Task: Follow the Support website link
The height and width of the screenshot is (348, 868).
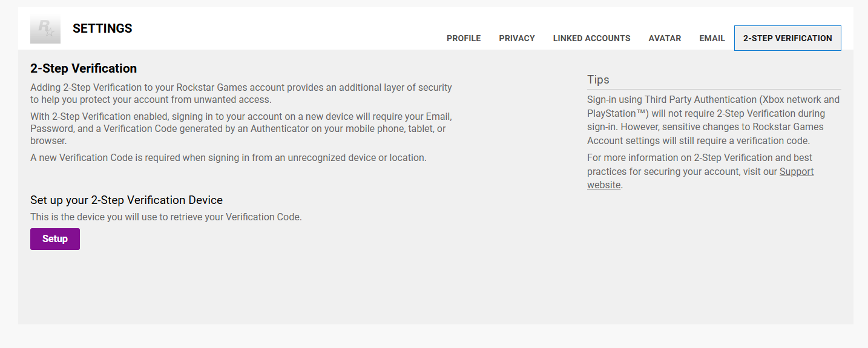Action: [796, 172]
